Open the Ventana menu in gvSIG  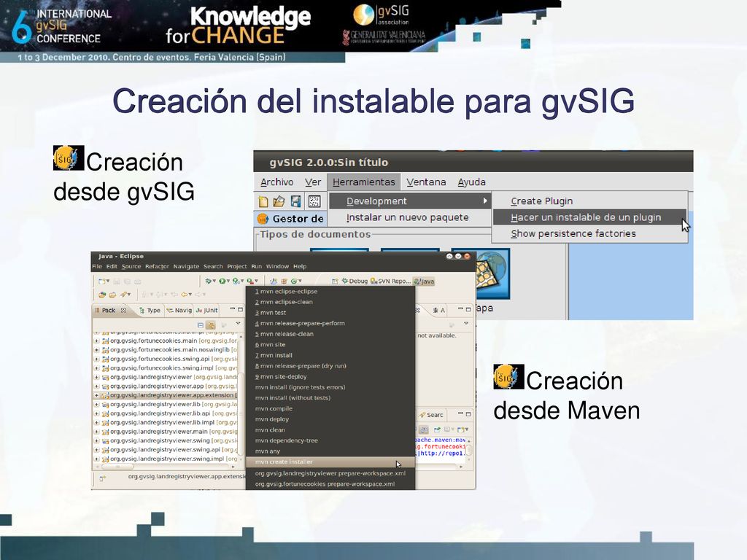pos(426,182)
